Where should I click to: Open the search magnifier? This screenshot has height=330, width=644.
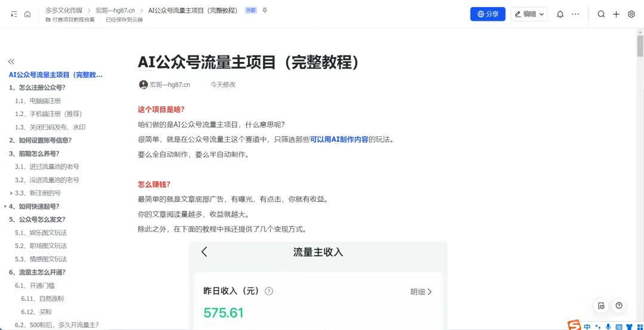coord(601,14)
